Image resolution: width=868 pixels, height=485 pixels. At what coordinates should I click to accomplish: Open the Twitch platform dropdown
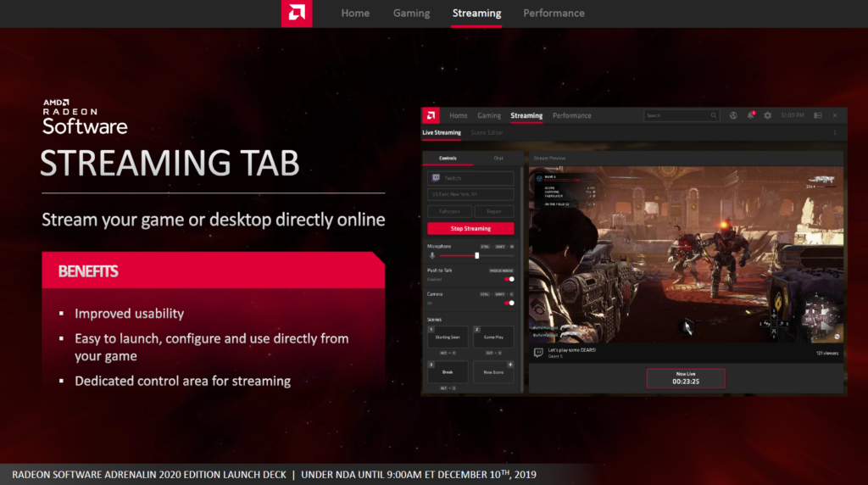point(470,178)
